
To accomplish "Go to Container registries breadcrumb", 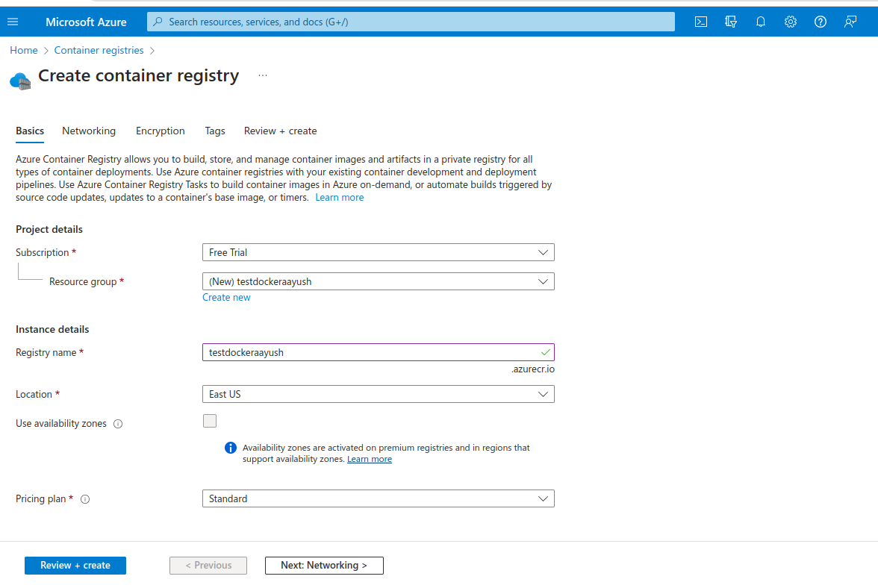I will pyautogui.click(x=99, y=50).
